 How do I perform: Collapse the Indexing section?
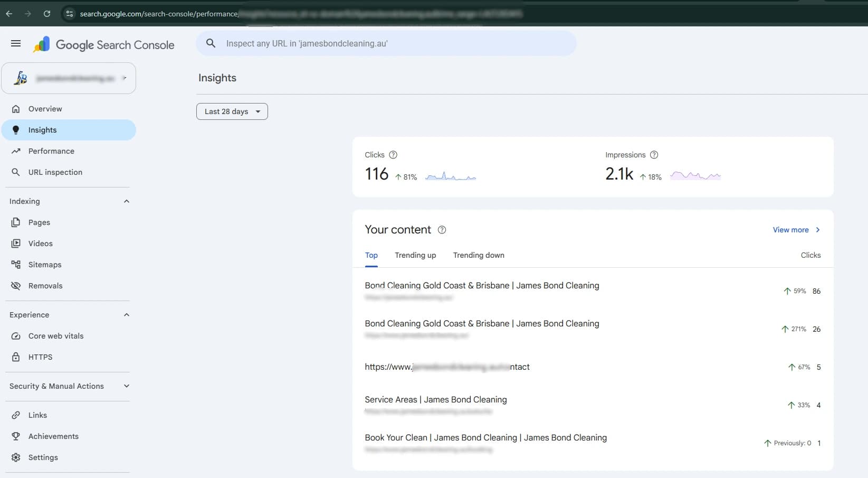(x=127, y=201)
